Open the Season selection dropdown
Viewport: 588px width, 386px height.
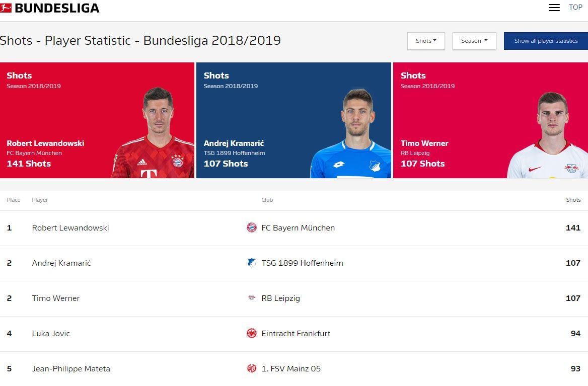click(x=474, y=41)
